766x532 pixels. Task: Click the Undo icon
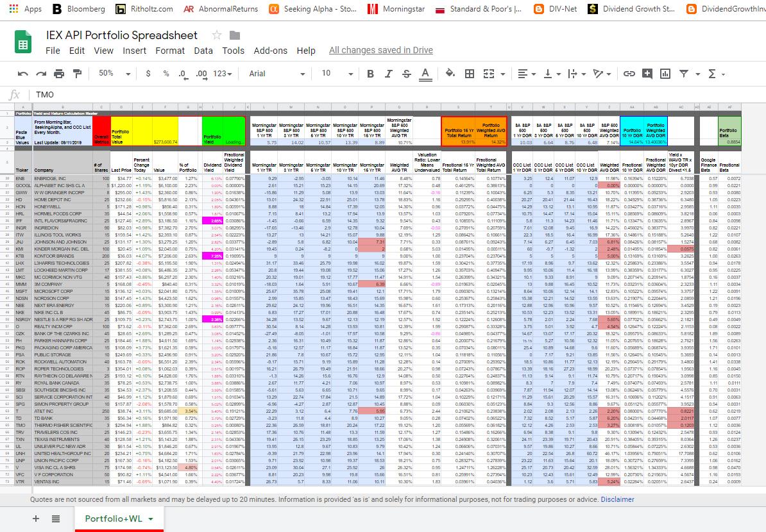[x=23, y=74]
